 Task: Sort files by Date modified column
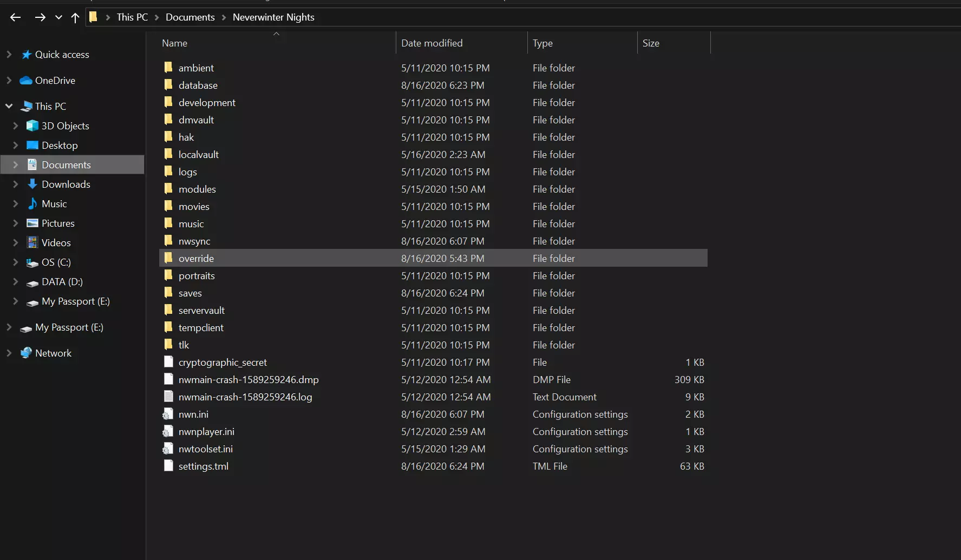(x=432, y=43)
